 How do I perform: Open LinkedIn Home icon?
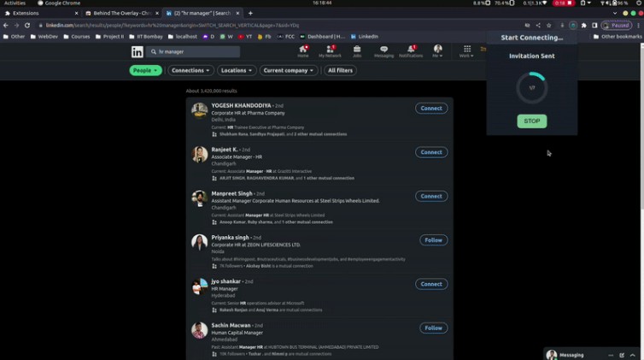click(303, 50)
